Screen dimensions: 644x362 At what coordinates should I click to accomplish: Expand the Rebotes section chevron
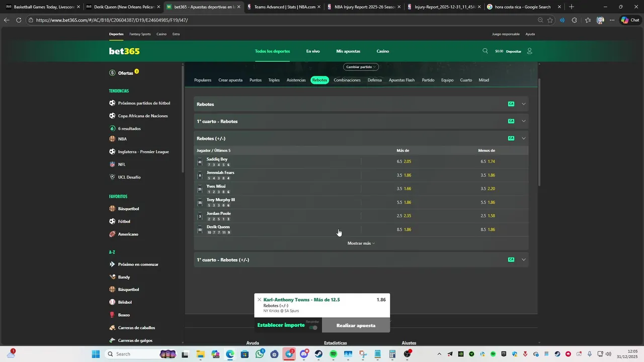coord(524,104)
